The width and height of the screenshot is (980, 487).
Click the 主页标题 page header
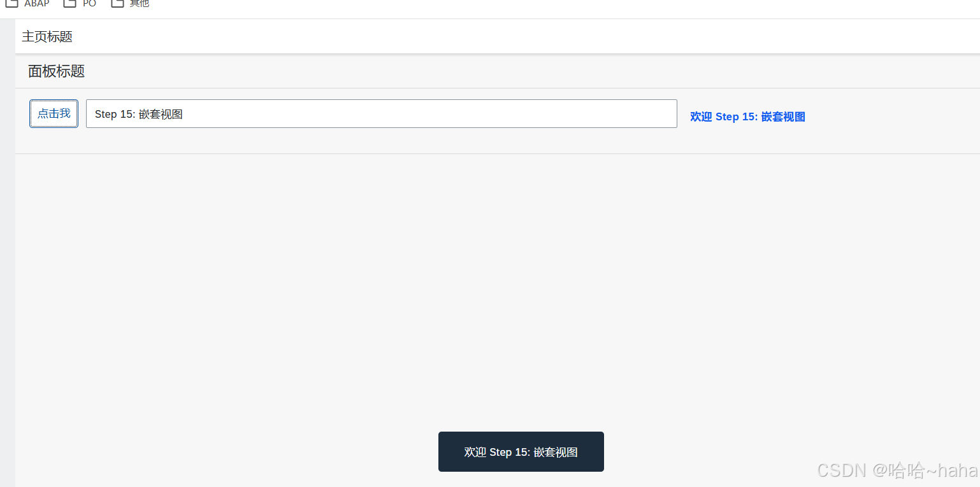[47, 36]
